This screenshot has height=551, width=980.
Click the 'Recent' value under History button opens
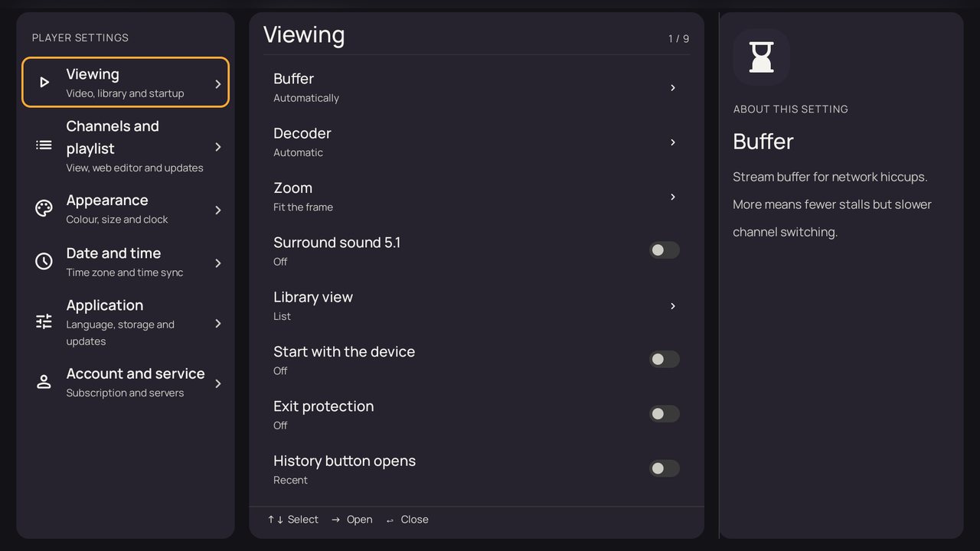click(290, 480)
